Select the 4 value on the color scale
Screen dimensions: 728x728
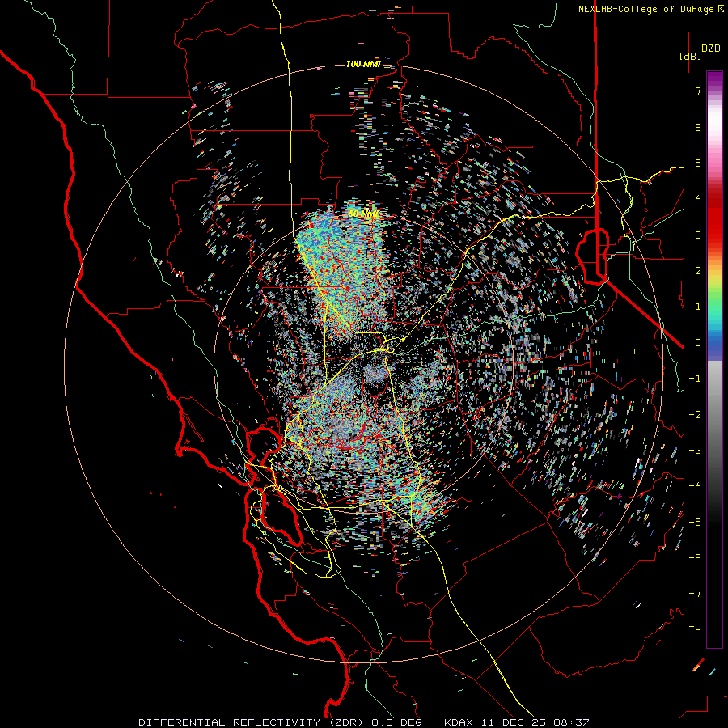(x=698, y=199)
